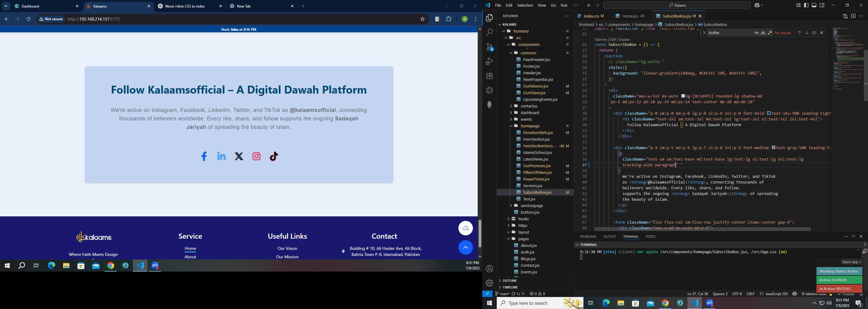868x309 pixels.
Task: Click the white mosque floating button
Action: pyautogui.click(x=465, y=228)
